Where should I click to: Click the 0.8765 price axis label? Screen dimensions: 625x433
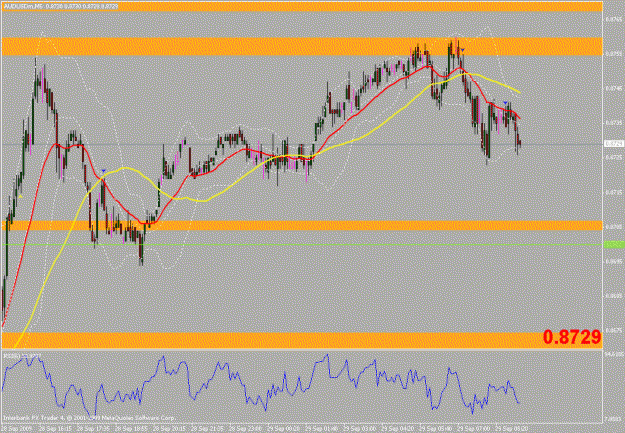coord(614,19)
